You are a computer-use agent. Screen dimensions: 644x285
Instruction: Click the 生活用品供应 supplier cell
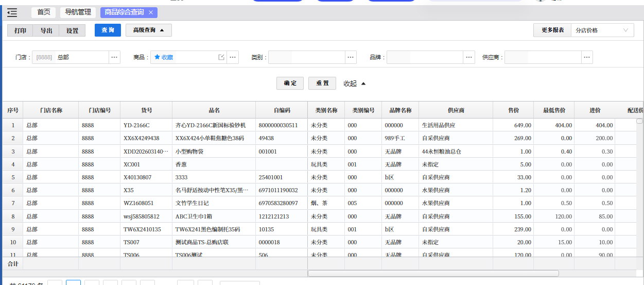456,125
